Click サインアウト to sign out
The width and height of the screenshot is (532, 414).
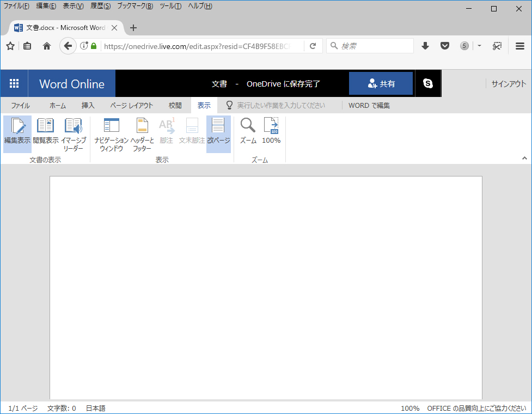click(509, 84)
